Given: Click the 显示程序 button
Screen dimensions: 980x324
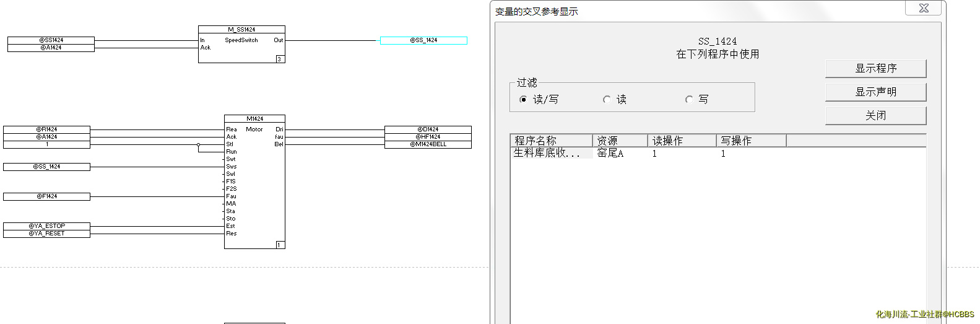Looking at the screenshot, I should tap(875, 68).
